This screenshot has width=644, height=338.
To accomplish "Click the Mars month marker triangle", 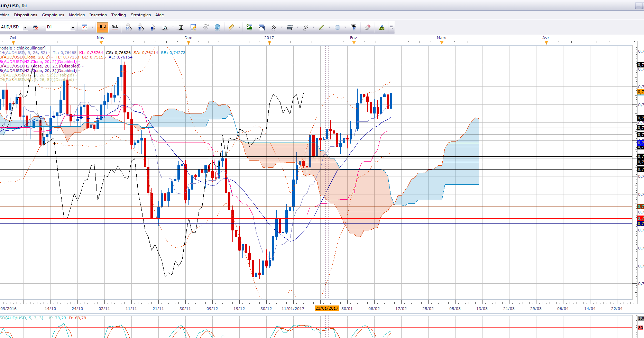I will pos(442,43).
